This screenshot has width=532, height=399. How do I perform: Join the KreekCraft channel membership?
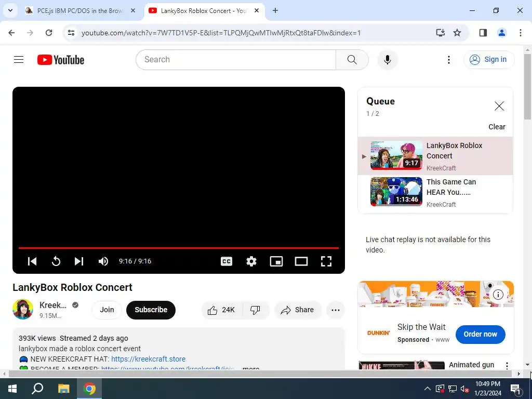pyautogui.click(x=107, y=310)
